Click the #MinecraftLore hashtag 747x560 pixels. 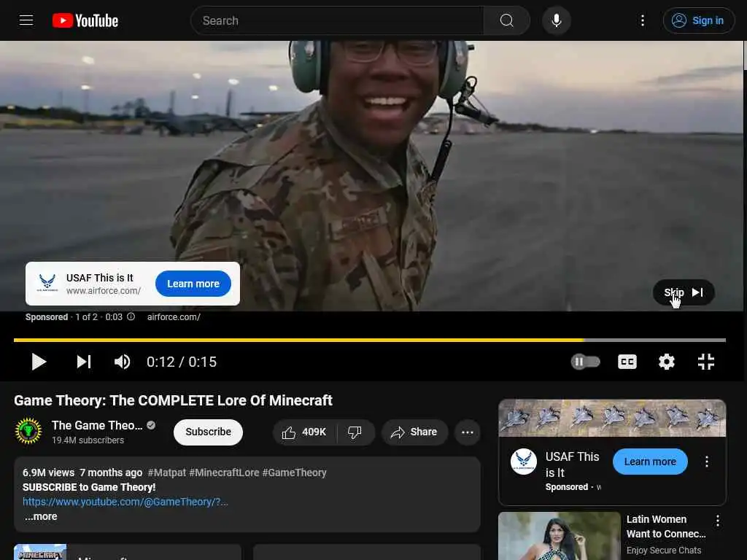pyautogui.click(x=224, y=472)
